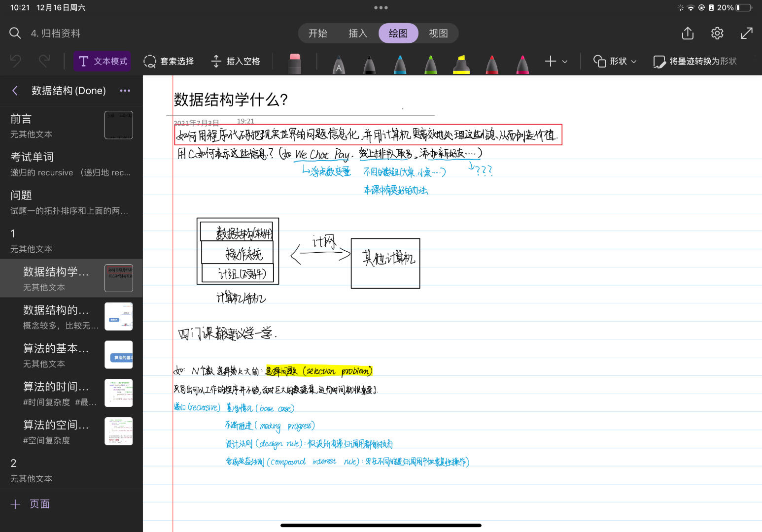Tap the Wi-Fi status icon
This screenshot has height=532, width=762.
click(691, 7)
